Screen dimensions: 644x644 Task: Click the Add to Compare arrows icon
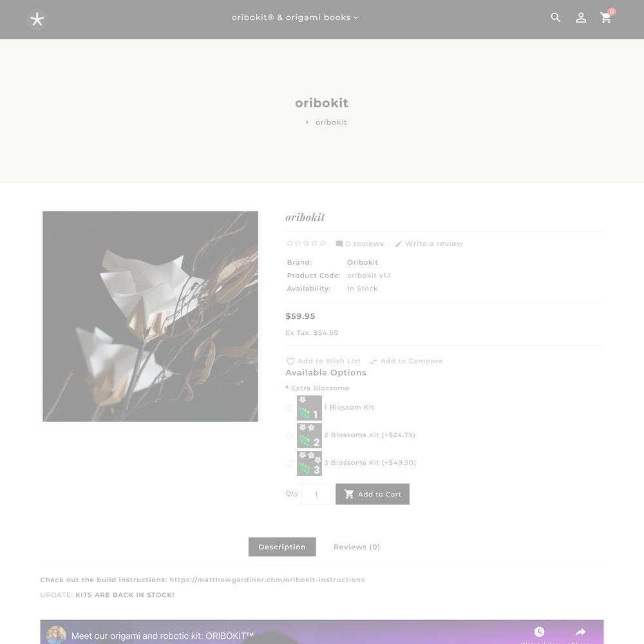373,361
